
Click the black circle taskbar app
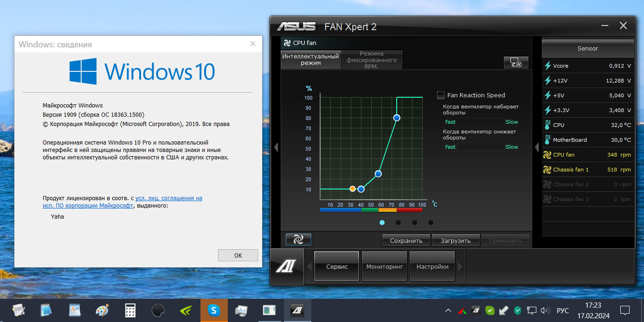coord(158,310)
